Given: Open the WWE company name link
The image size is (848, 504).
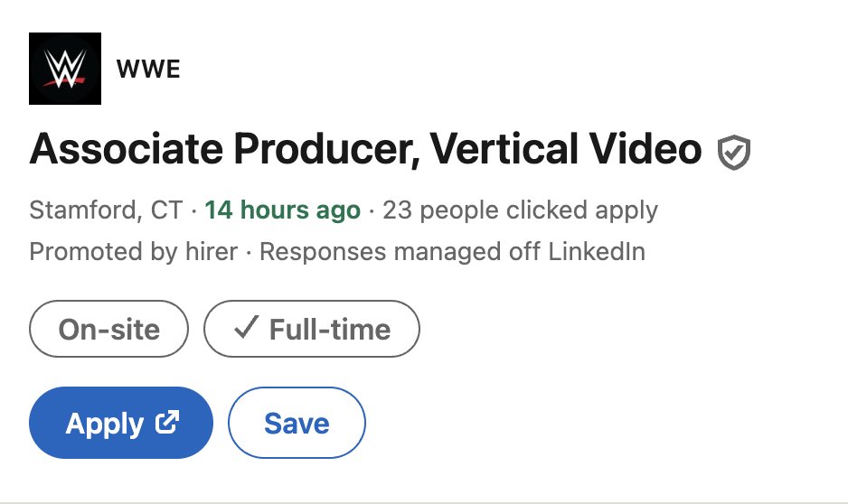Looking at the screenshot, I should (x=148, y=70).
